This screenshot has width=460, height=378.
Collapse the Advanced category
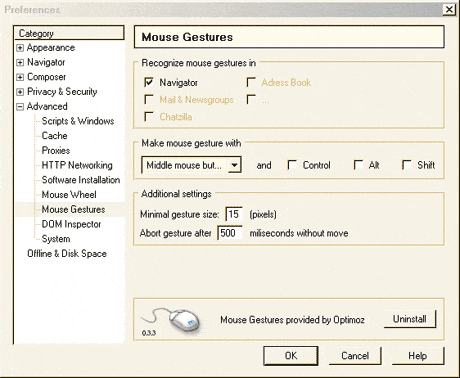pos(20,107)
